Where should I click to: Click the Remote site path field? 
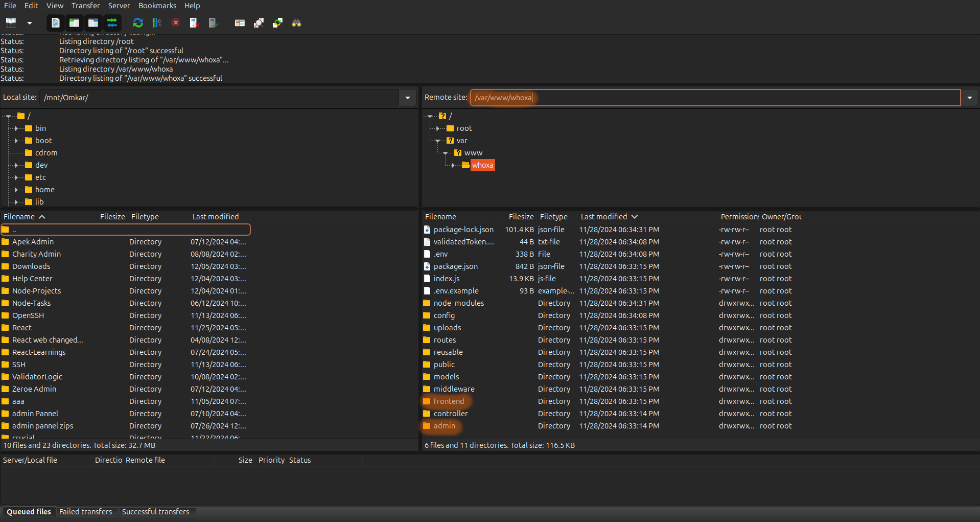(x=715, y=98)
